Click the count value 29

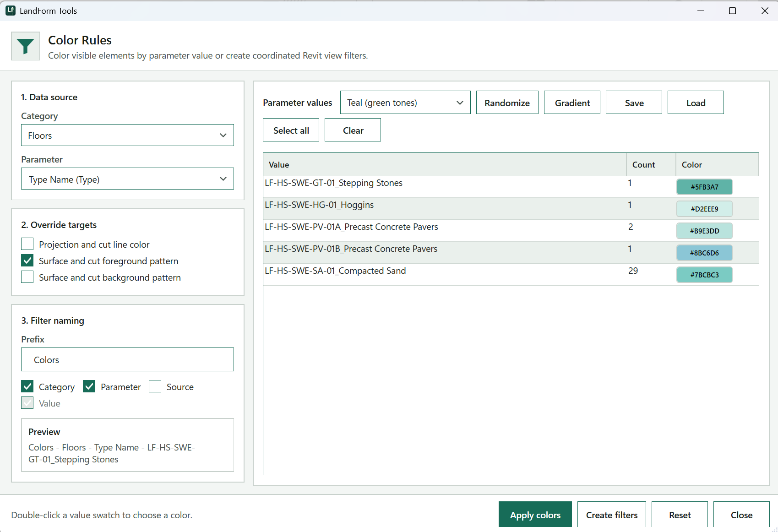pyautogui.click(x=633, y=271)
